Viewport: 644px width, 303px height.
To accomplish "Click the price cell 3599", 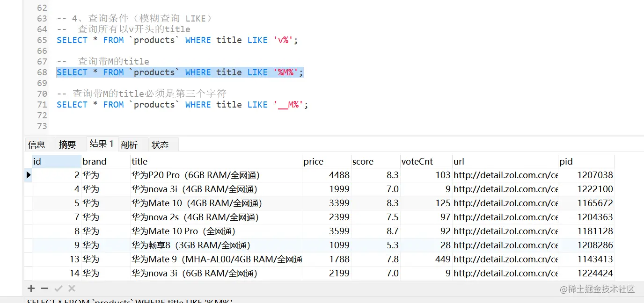I will click(327, 231).
